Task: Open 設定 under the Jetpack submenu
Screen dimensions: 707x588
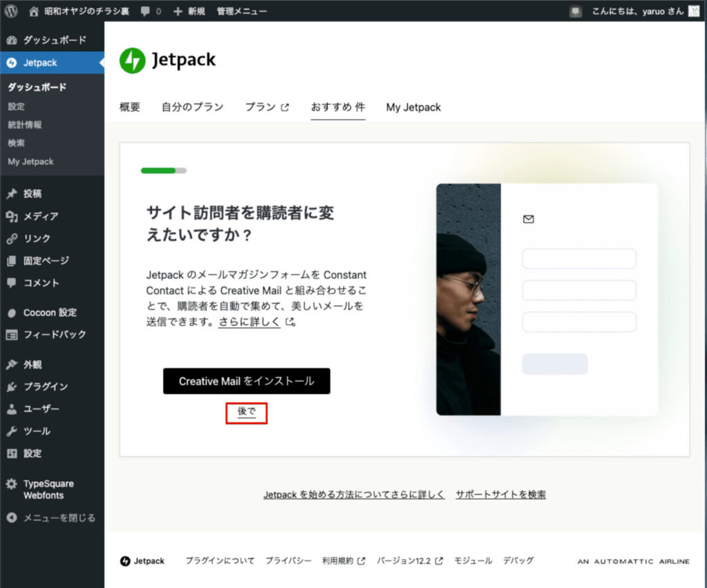Action: point(17,106)
